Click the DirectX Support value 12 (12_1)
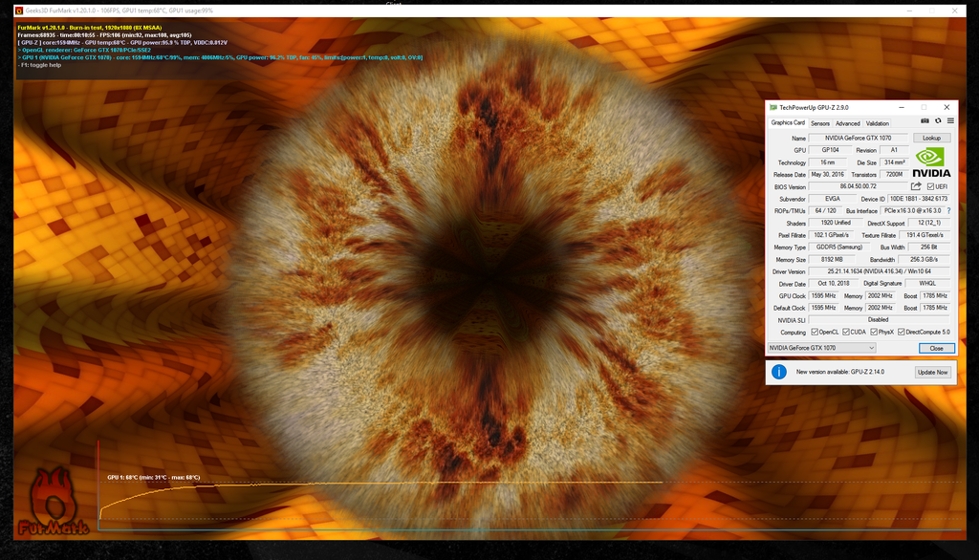 click(x=928, y=223)
